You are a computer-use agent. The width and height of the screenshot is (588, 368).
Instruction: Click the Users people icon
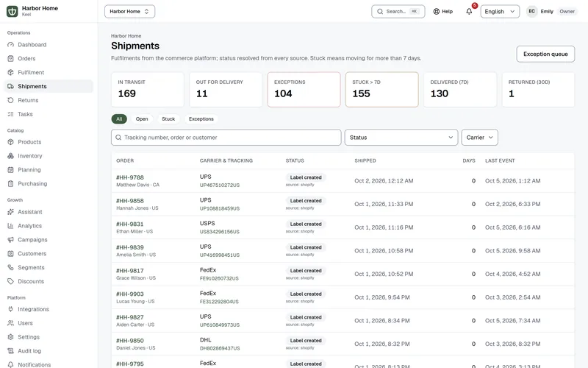(x=10, y=323)
